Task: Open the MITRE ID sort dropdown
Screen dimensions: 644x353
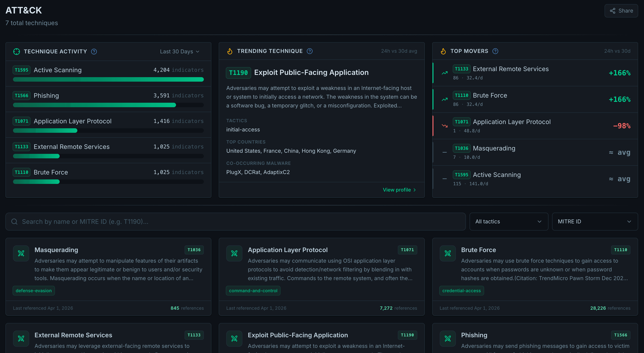Action: pyautogui.click(x=595, y=222)
